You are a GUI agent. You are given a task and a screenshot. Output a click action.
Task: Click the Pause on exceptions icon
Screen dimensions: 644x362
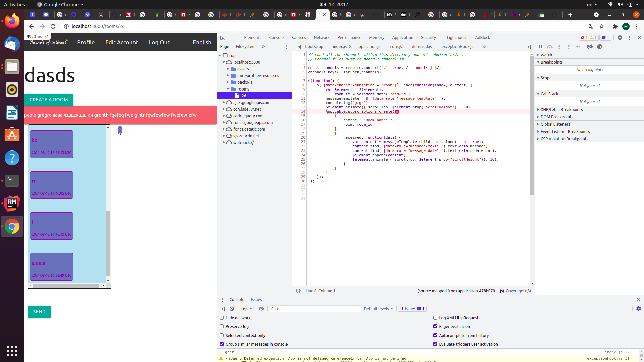coord(600,47)
